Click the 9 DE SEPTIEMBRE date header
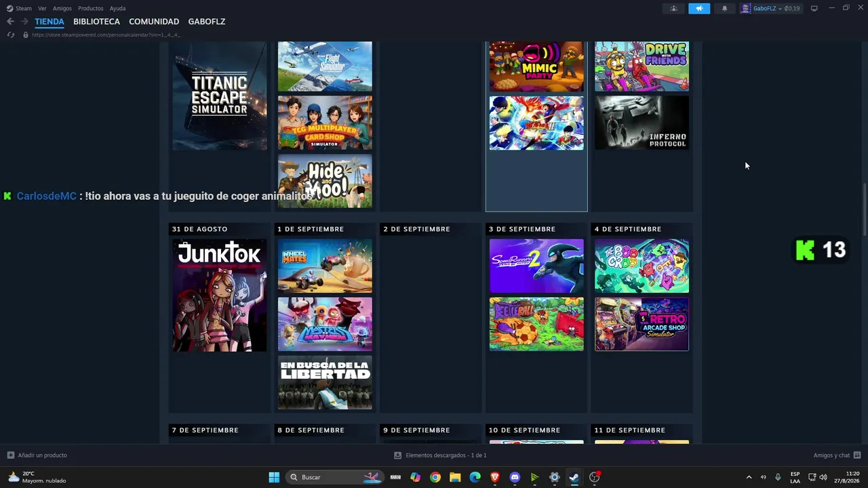The image size is (868, 488). [416, 430]
